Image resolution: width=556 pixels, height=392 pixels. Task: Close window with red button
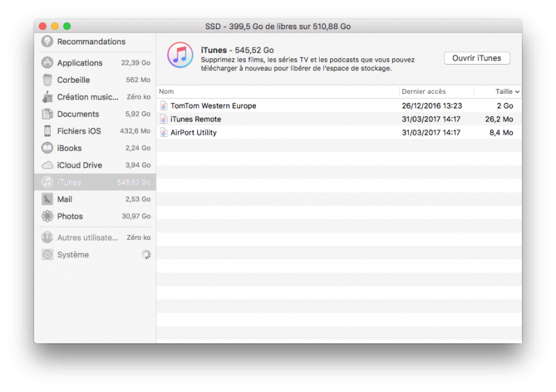click(43, 26)
